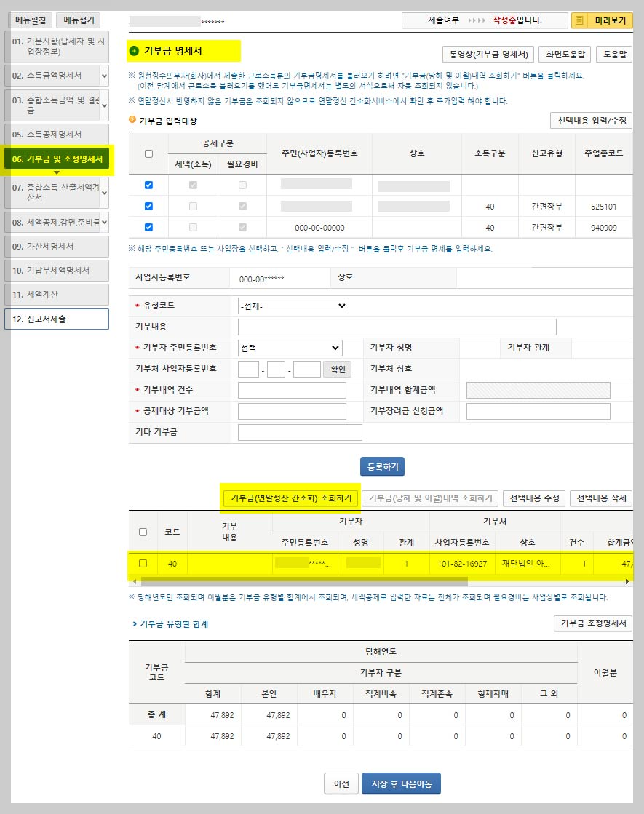Expand the 02. 소득금액명세서 menu arrow

[x=104, y=76]
